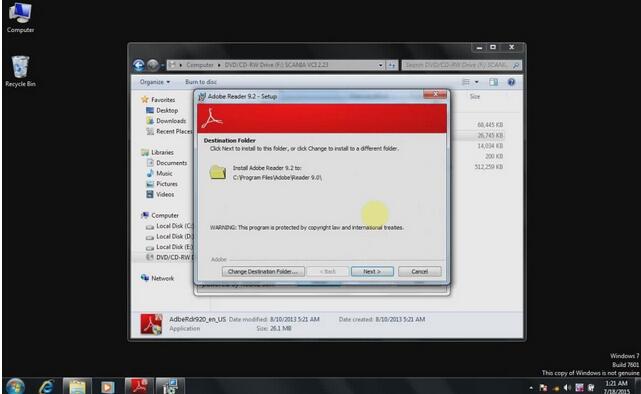Switch to Adobe Reader setup taskbar icon
This screenshot has height=394, width=641.
pos(139,386)
